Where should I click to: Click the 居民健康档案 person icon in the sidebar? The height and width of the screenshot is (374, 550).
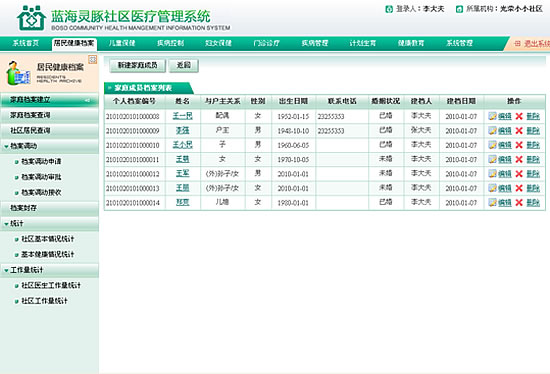[x=18, y=73]
